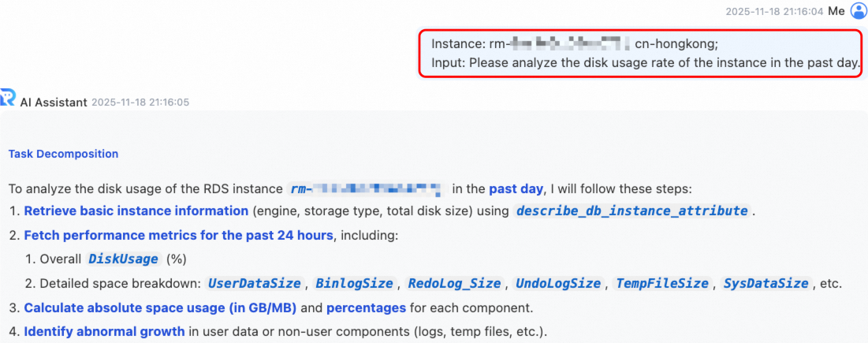Click the user message bubble with instance input

coord(643,53)
